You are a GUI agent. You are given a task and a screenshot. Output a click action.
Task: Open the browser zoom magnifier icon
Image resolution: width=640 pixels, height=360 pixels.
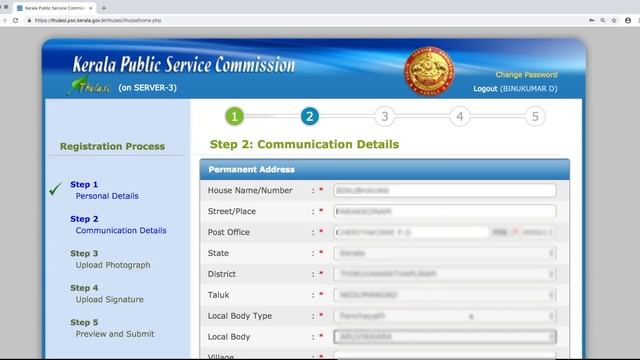603,20
